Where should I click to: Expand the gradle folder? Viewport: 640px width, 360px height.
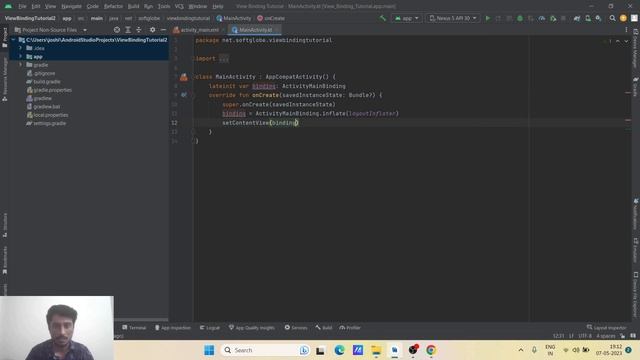[x=20, y=65]
